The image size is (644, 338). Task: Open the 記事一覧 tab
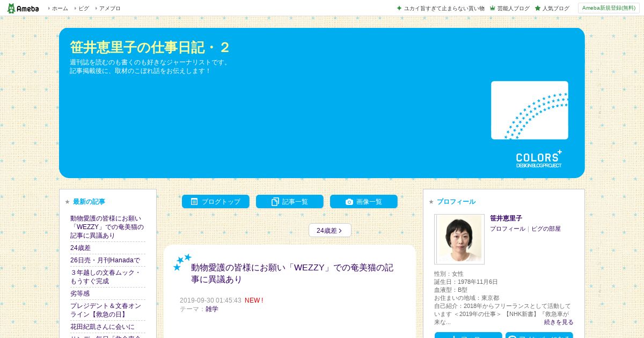click(x=290, y=202)
